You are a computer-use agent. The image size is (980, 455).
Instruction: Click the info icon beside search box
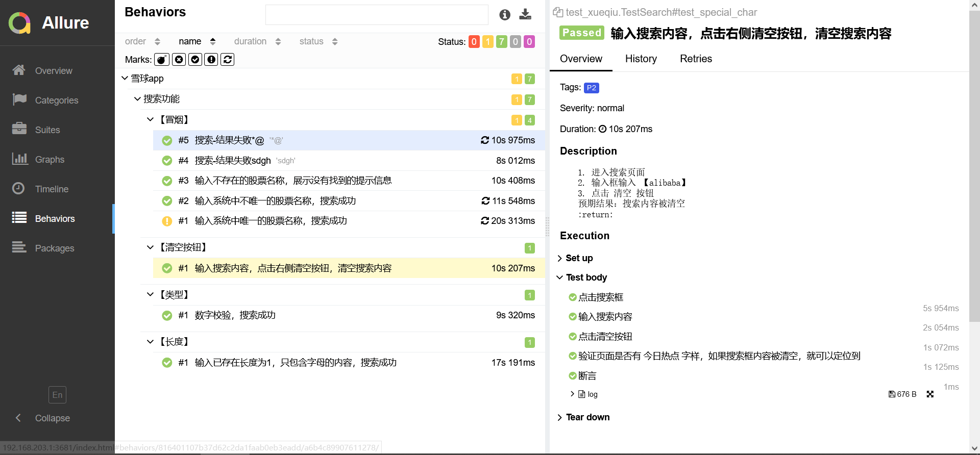click(x=505, y=15)
